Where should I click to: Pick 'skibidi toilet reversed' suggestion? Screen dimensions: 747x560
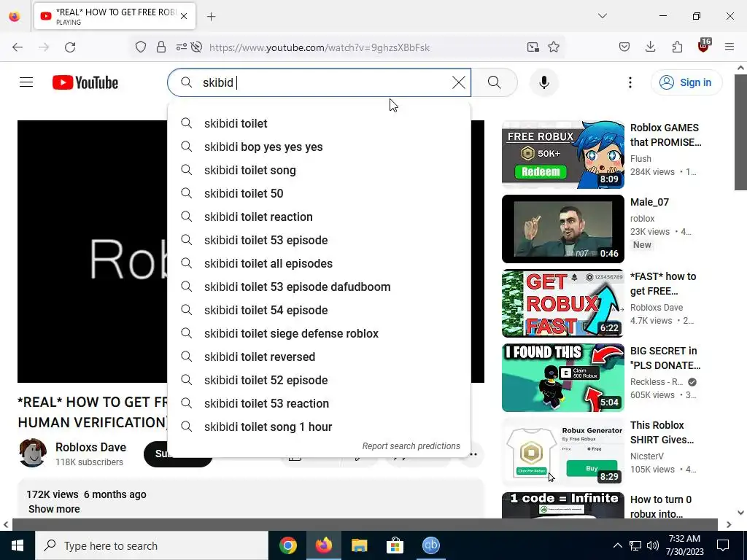[320, 357]
